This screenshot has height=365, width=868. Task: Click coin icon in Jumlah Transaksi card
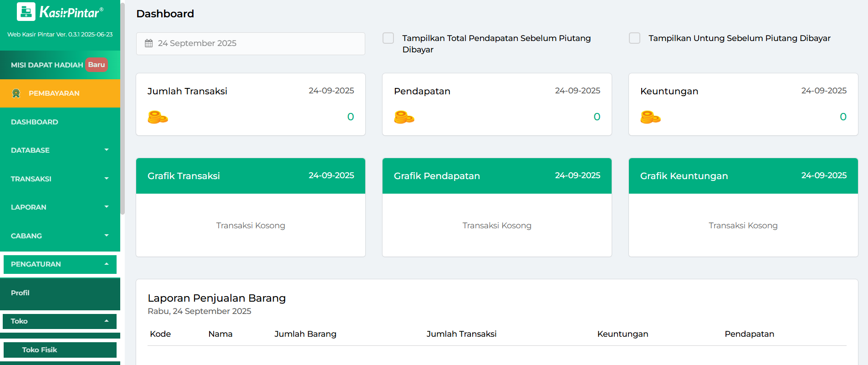[158, 117]
